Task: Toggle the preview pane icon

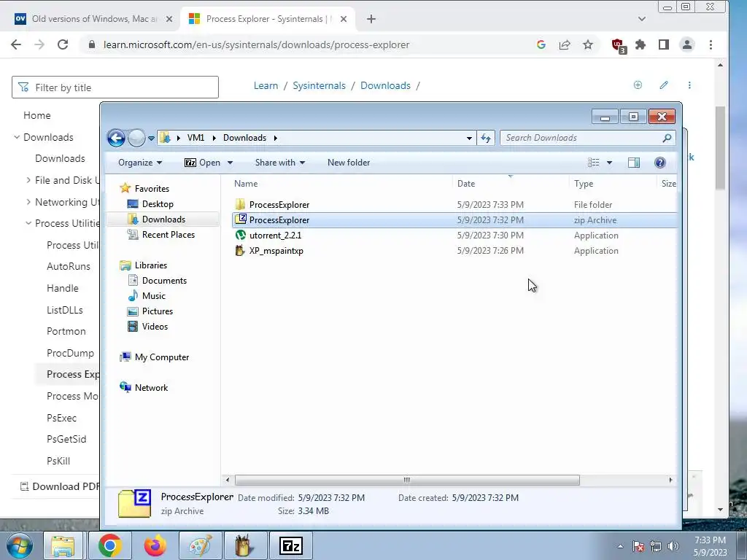Action: pyautogui.click(x=634, y=163)
